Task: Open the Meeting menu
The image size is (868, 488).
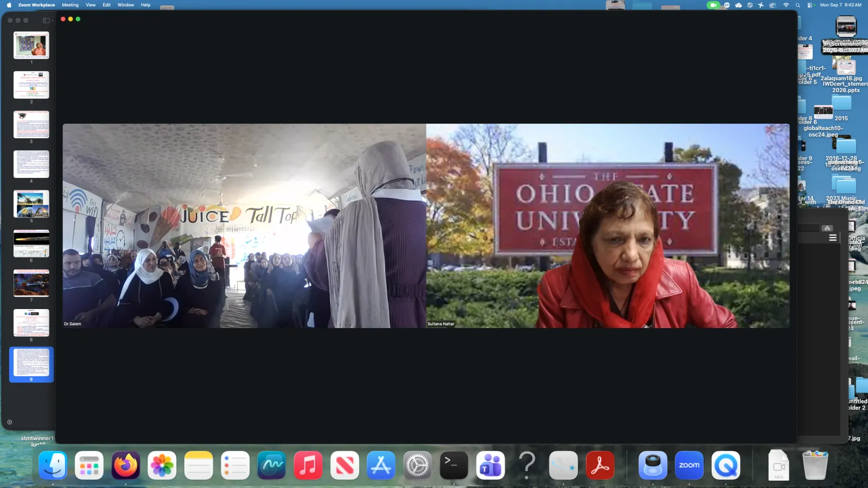Action: click(x=70, y=5)
